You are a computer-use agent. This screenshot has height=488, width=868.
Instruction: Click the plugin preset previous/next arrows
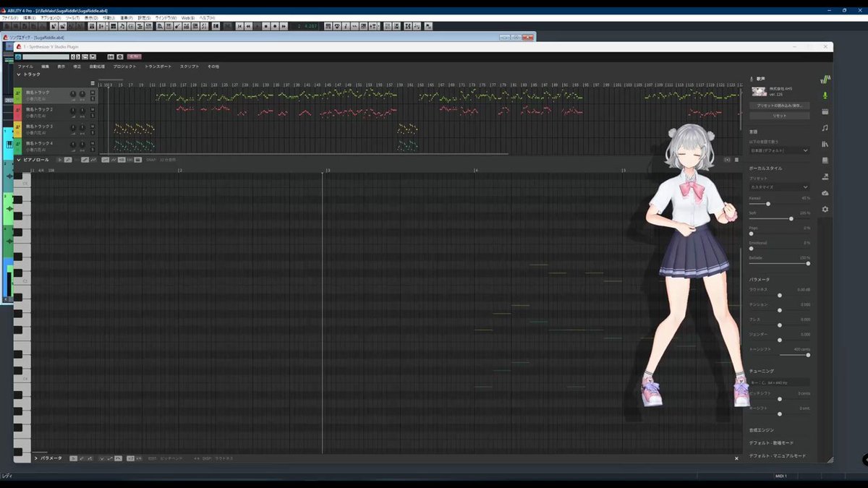pos(76,56)
